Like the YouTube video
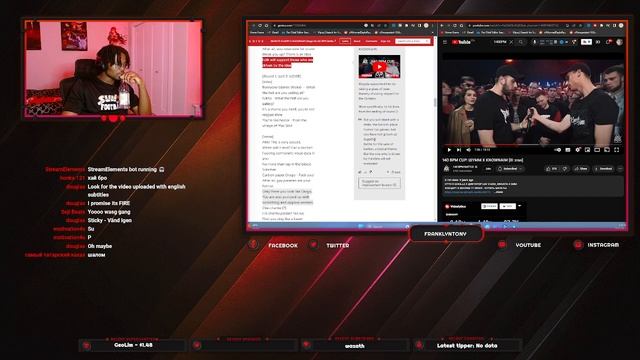 click(552, 169)
